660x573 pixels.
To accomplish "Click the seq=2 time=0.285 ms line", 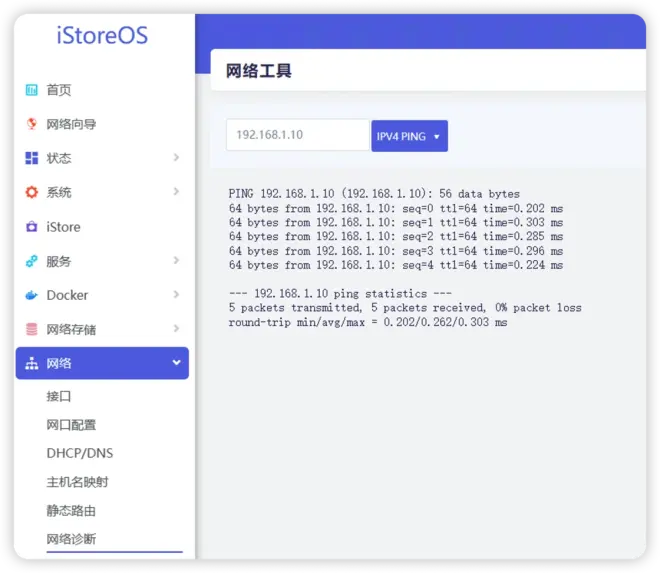I will (x=396, y=237).
